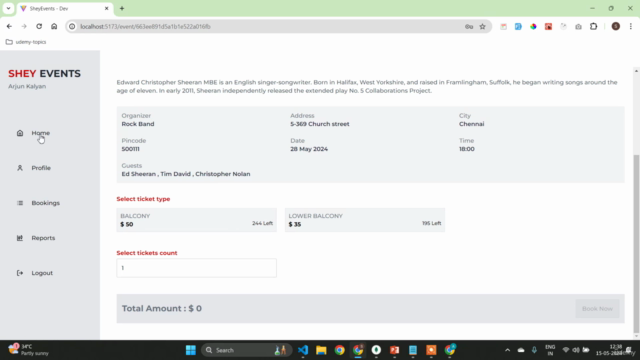Select Logout in the sidebar

click(42, 273)
